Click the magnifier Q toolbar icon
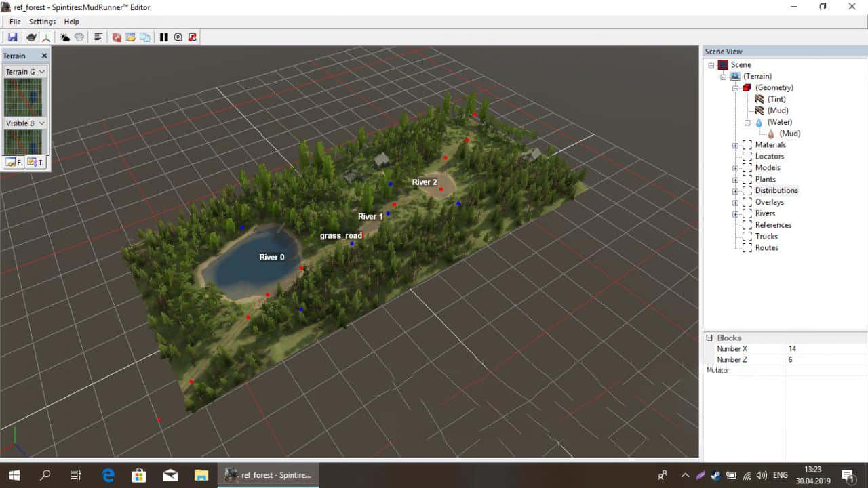Screen dimensions: 868x488 point(178,37)
